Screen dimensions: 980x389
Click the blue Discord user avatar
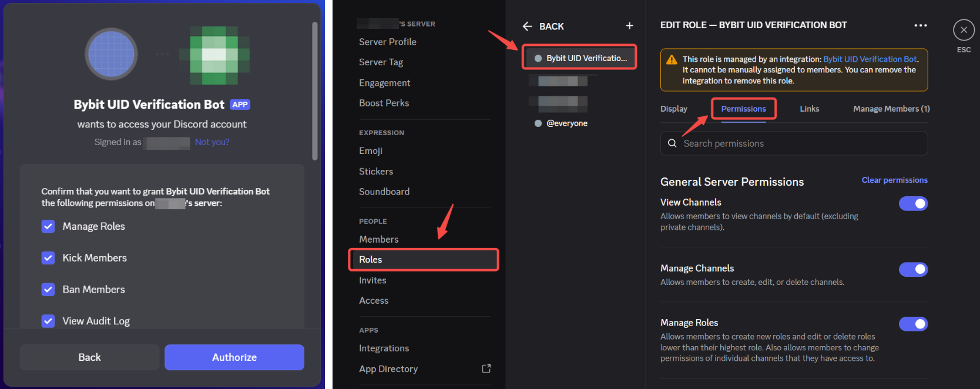111,54
